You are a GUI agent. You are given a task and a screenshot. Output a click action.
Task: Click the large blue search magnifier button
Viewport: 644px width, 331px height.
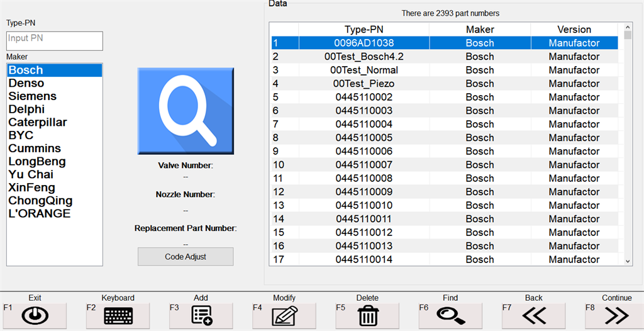[x=186, y=111]
